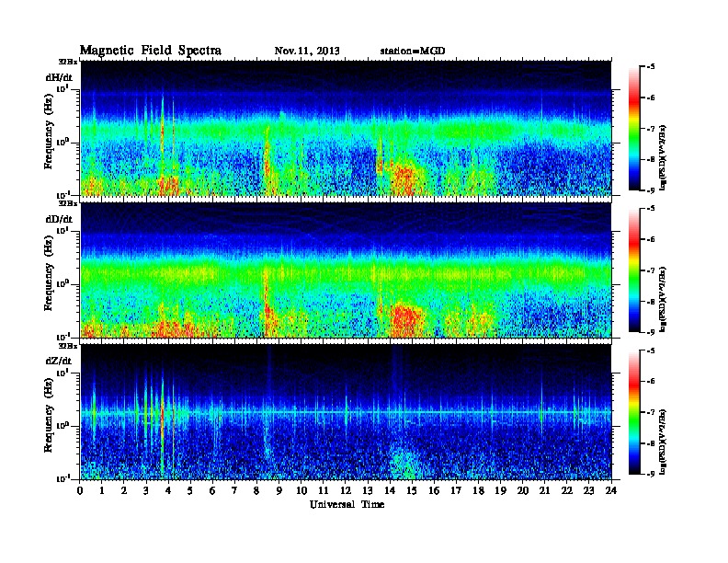Click the dZ/dt panel color scale bar

[x=634, y=412]
